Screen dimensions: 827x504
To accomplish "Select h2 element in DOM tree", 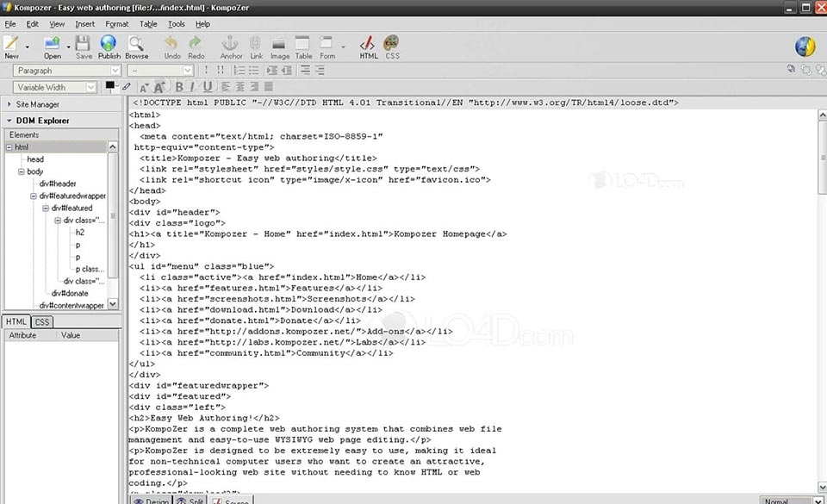I will (79, 232).
